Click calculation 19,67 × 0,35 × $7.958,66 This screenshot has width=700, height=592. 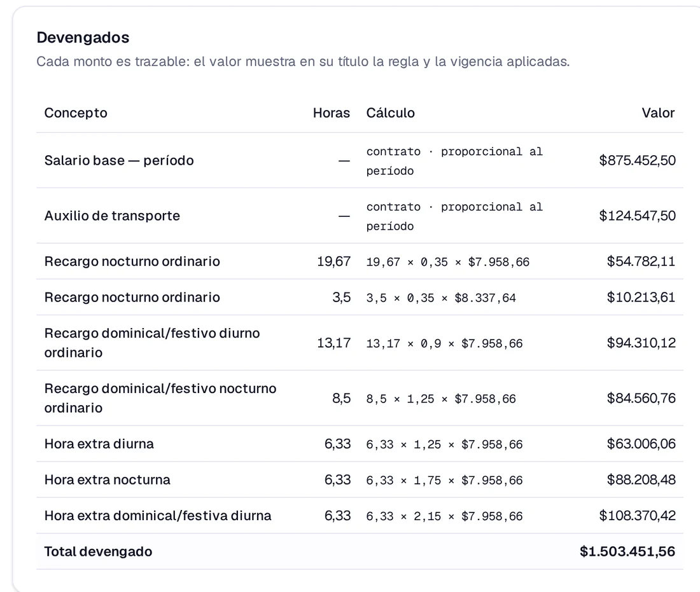(x=448, y=262)
